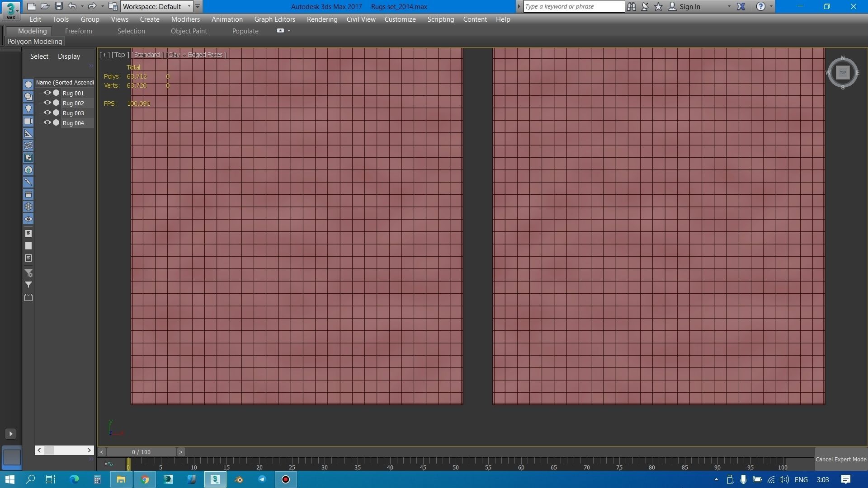Toggle visibility of Rug 003
The image size is (868, 488).
tap(47, 113)
